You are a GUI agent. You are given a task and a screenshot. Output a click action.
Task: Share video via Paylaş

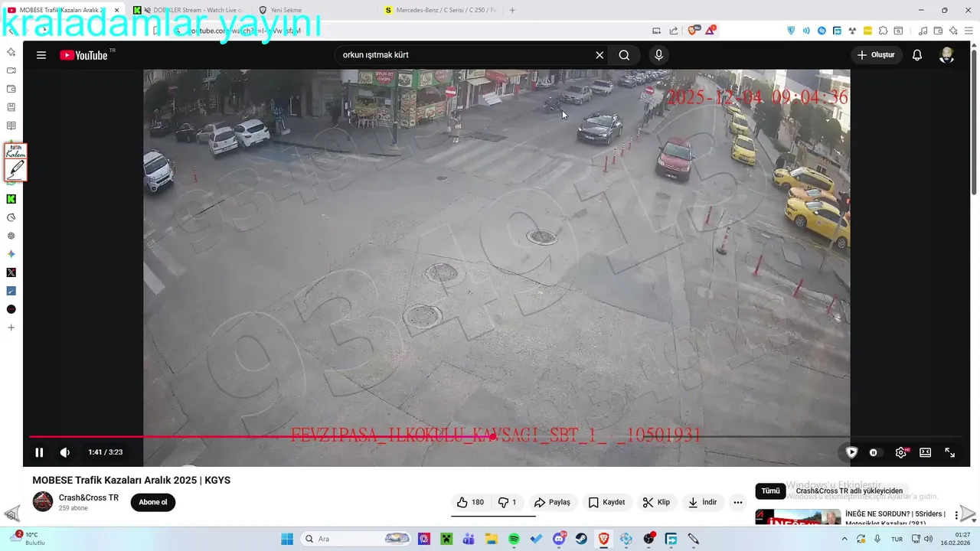pyautogui.click(x=552, y=503)
